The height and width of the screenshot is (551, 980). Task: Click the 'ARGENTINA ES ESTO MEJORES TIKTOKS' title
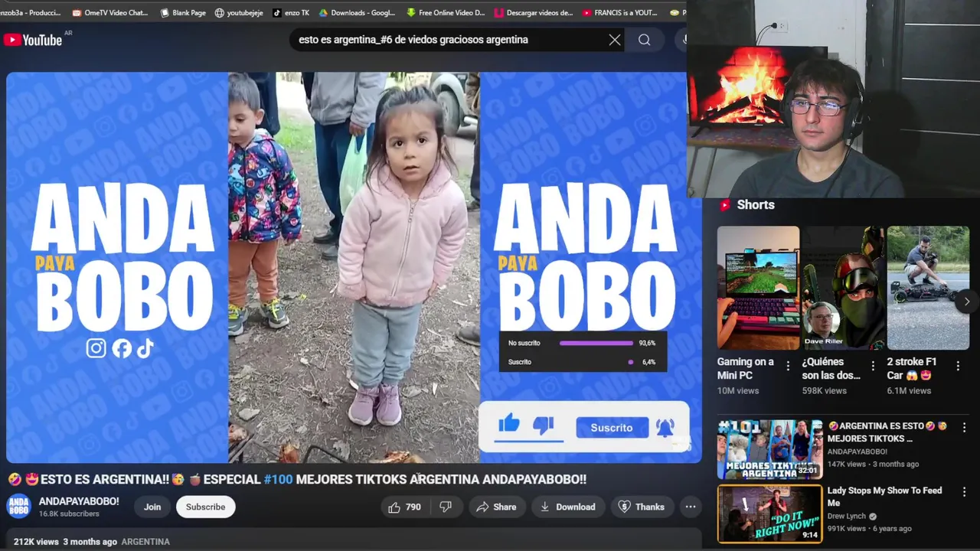[x=888, y=432]
